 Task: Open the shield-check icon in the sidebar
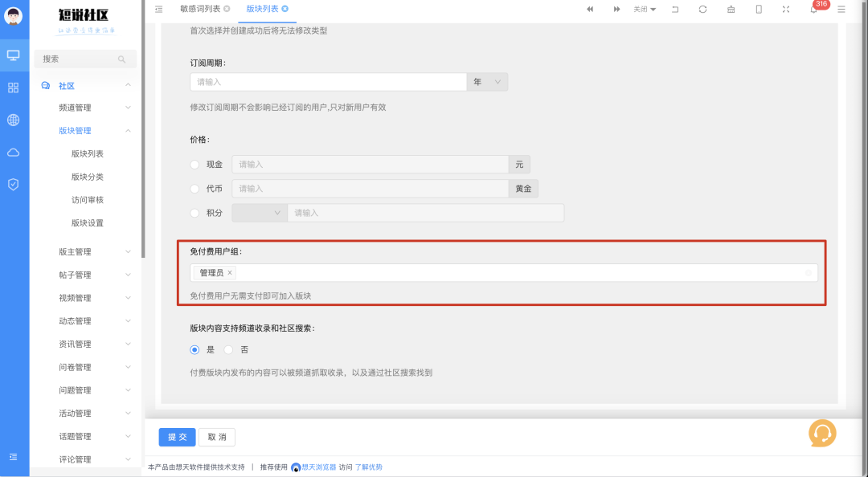click(13, 182)
